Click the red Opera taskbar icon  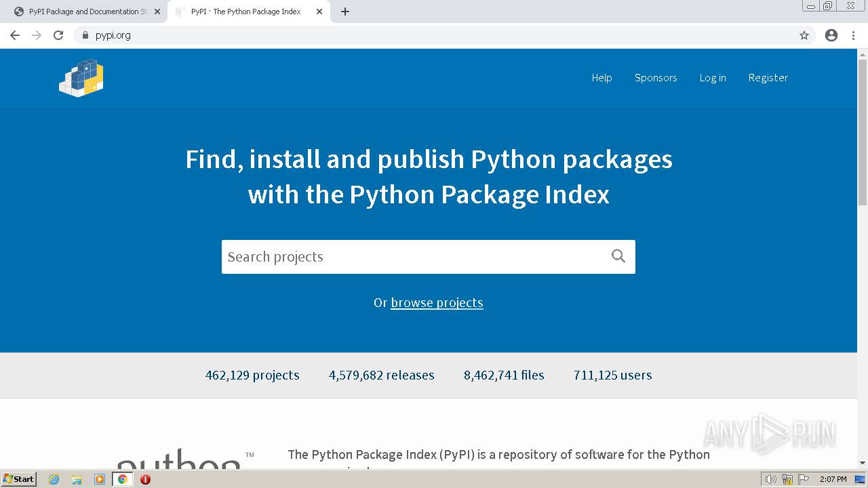145,479
